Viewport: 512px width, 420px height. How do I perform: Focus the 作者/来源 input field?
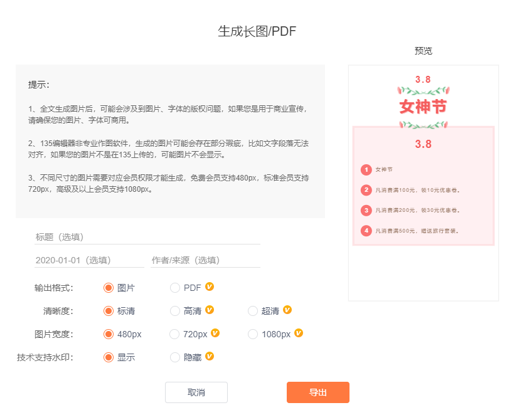click(x=205, y=260)
